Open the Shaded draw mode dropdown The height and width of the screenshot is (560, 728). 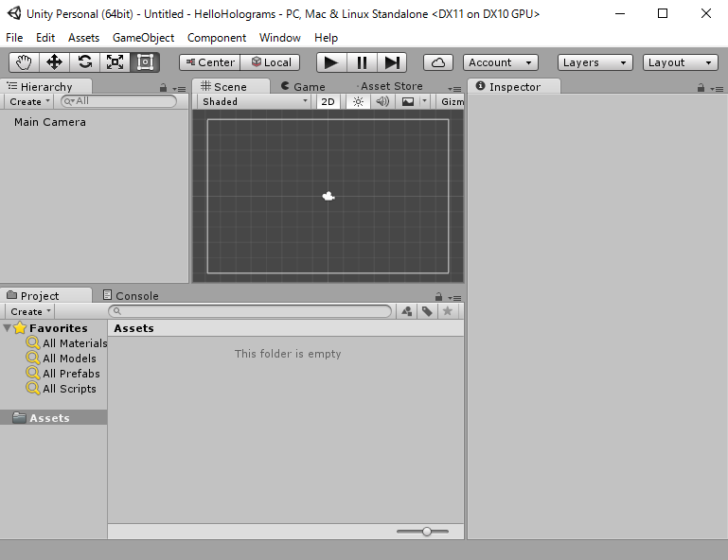point(255,101)
